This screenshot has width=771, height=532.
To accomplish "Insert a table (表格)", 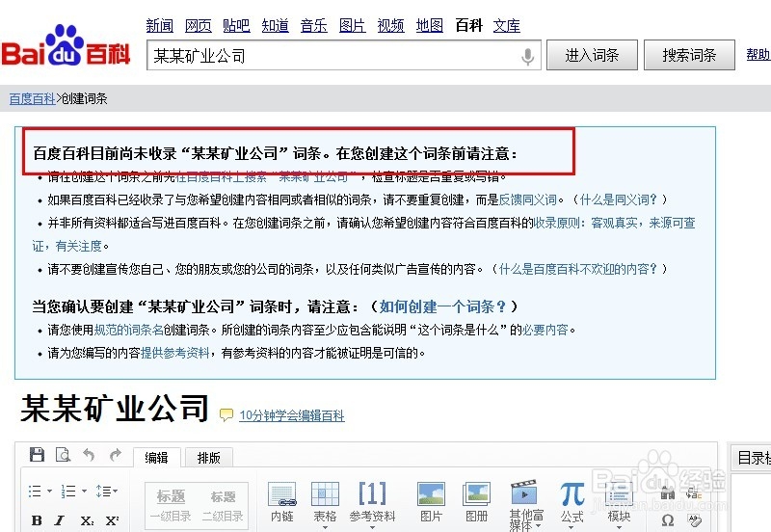I will coord(325,502).
